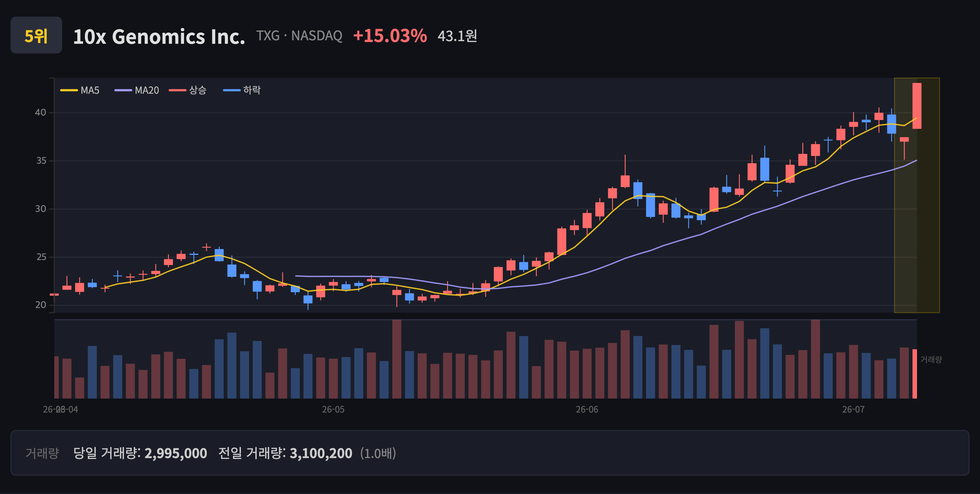The width and height of the screenshot is (980, 494).
Task: Click the 20 price axis label
Action: 41,305
